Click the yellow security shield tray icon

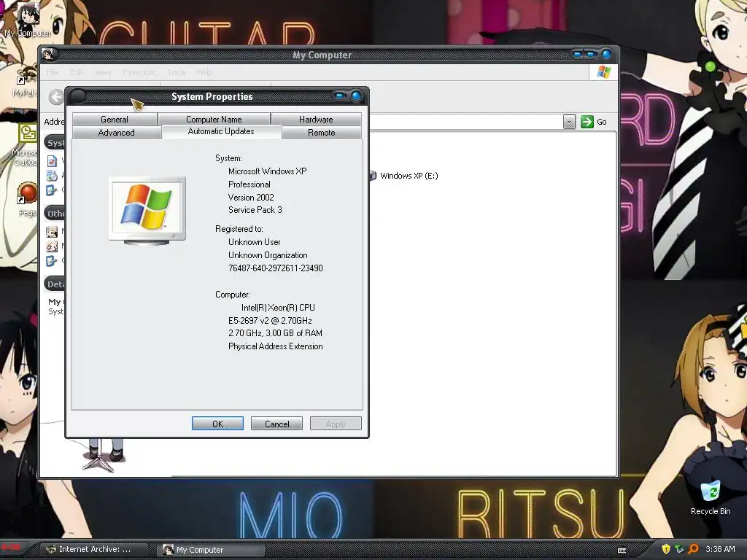665,549
